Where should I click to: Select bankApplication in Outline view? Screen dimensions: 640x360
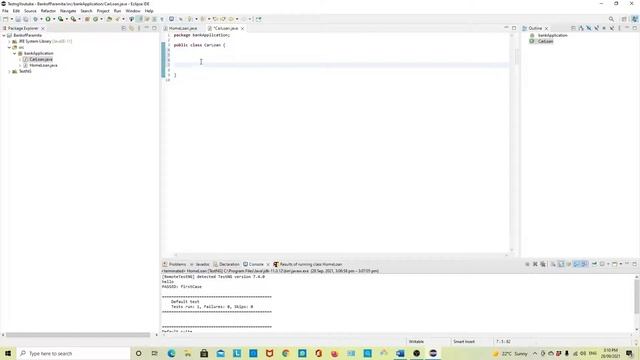click(552, 36)
